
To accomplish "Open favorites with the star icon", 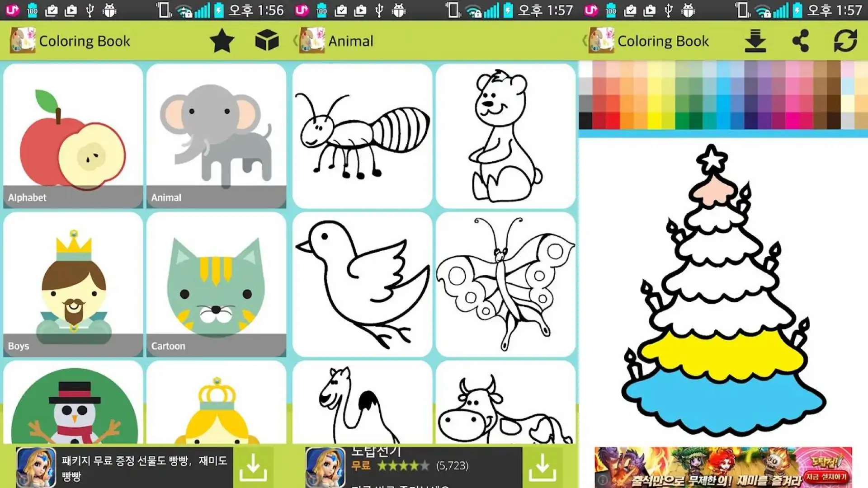I will [x=222, y=41].
